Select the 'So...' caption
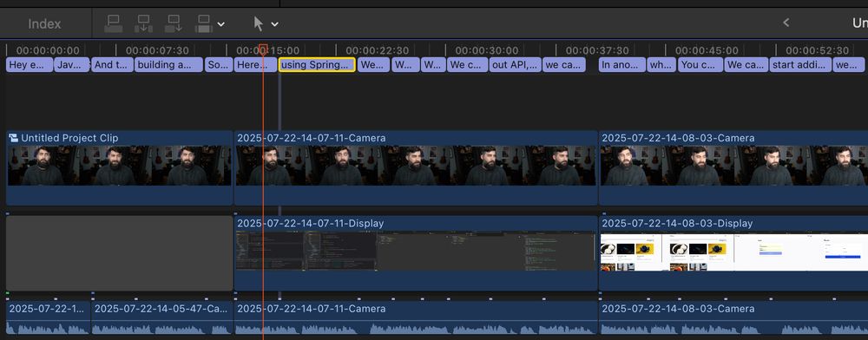Screen dimensions: 868x340 220,65
